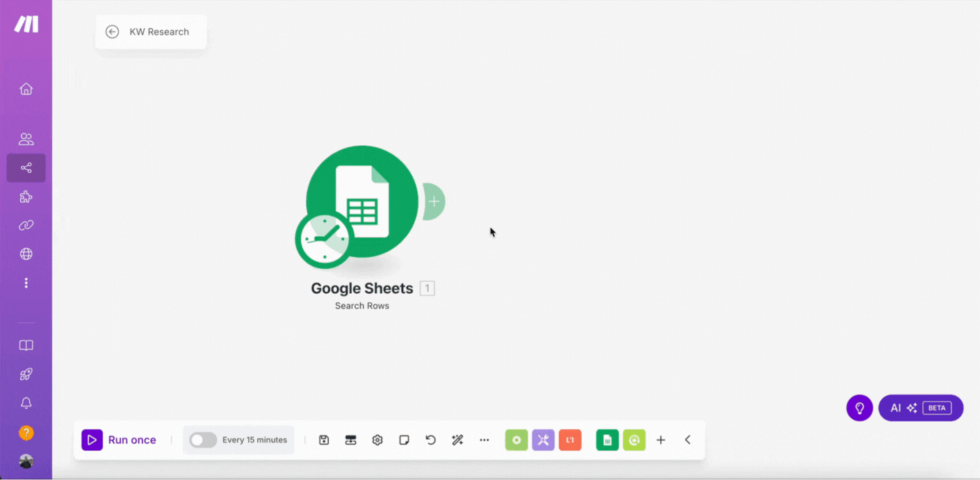Click the Make logo in the sidebar

26,24
